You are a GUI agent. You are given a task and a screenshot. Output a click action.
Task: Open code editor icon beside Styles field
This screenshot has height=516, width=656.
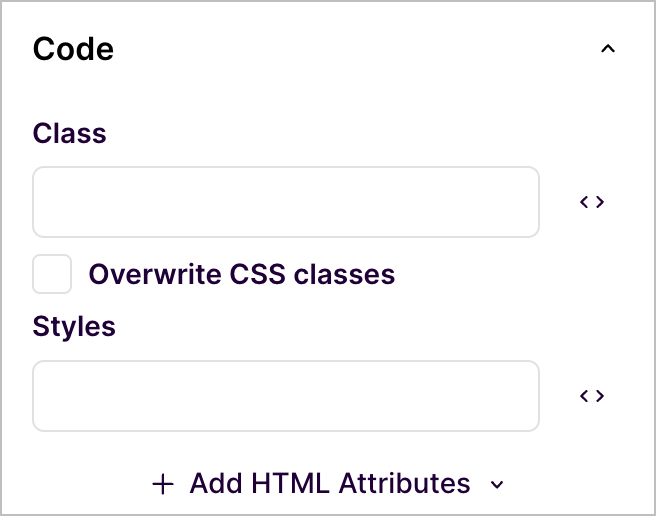[592, 395]
